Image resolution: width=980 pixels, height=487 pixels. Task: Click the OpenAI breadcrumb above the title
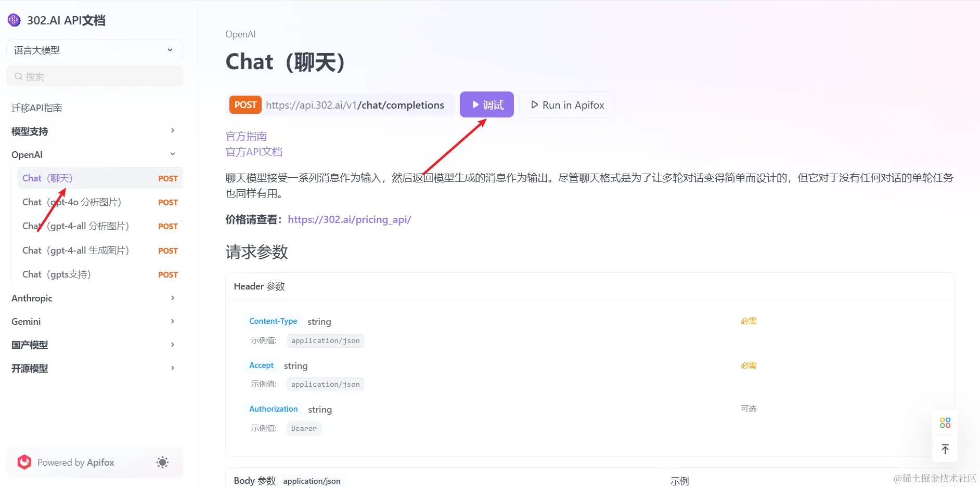point(240,34)
